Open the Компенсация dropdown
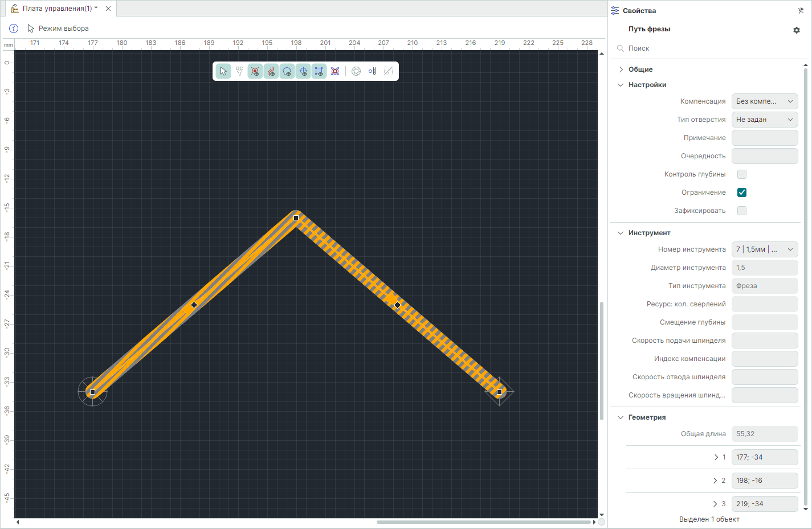Image resolution: width=812 pixels, height=529 pixels. (x=764, y=101)
